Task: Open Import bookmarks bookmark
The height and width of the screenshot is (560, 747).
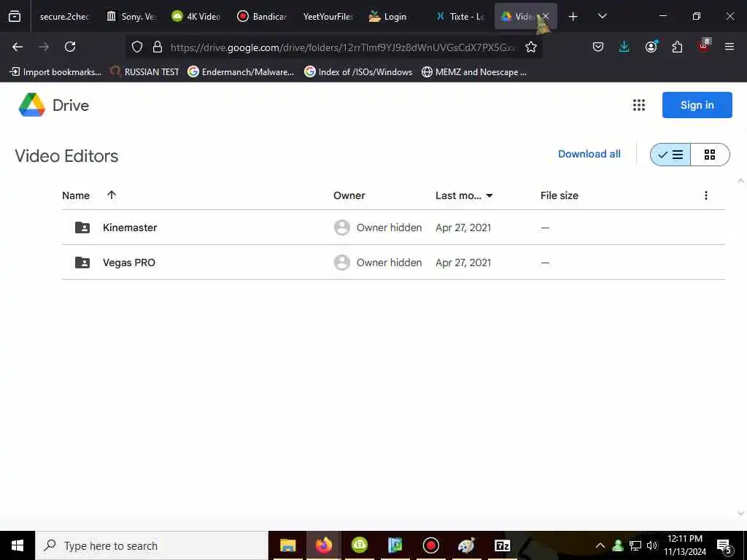Action: tap(55, 72)
